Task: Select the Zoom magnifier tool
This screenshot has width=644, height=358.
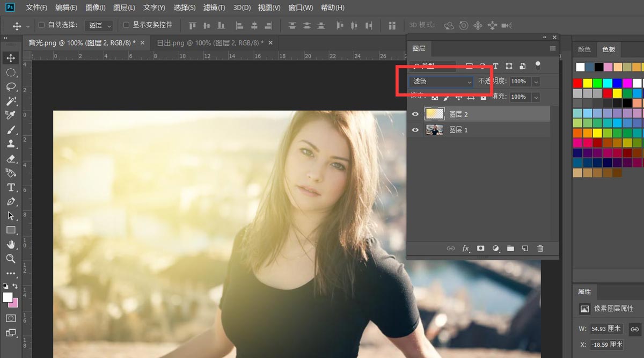Action: (x=11, y=259)
